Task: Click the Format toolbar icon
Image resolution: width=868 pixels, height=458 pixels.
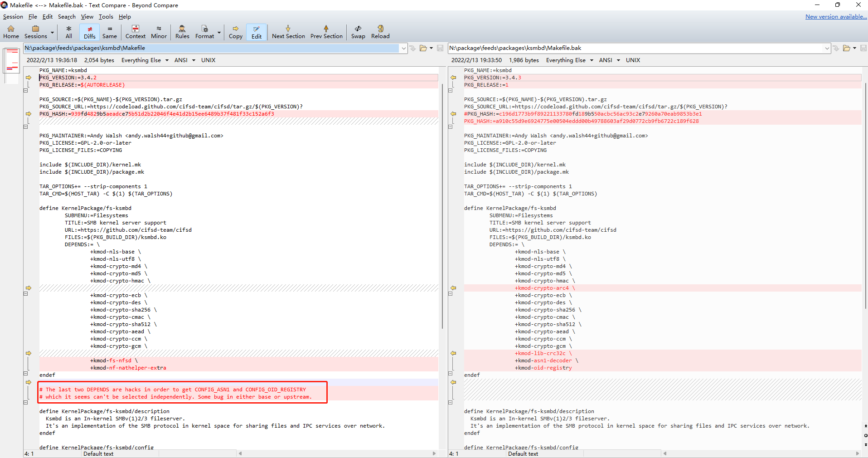Action: (x=204, y=32)
